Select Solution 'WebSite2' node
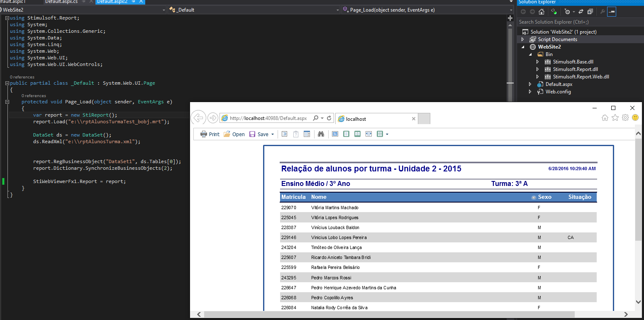 click(x=563, y=32)
